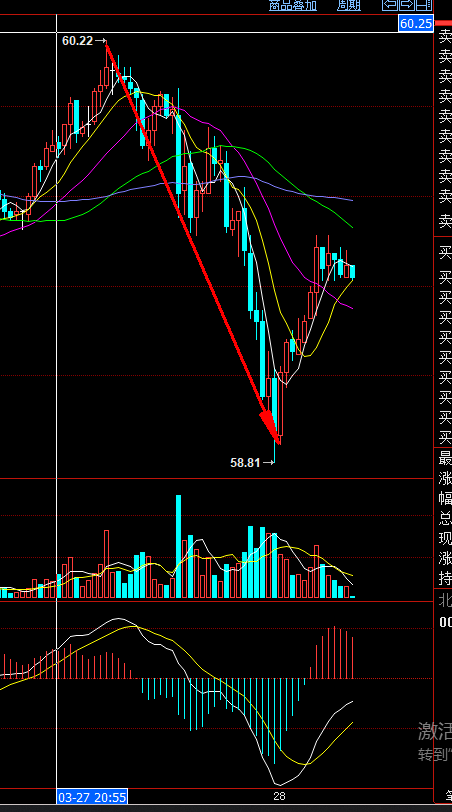Select the 60.25 price axis label
This screenshot has height=812, width=452.
pos(416,23)
